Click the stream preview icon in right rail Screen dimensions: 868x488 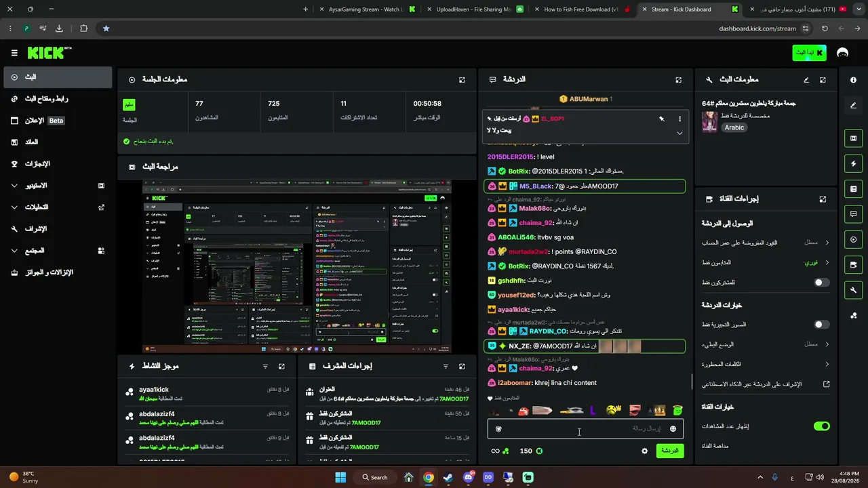pos(853,138)
